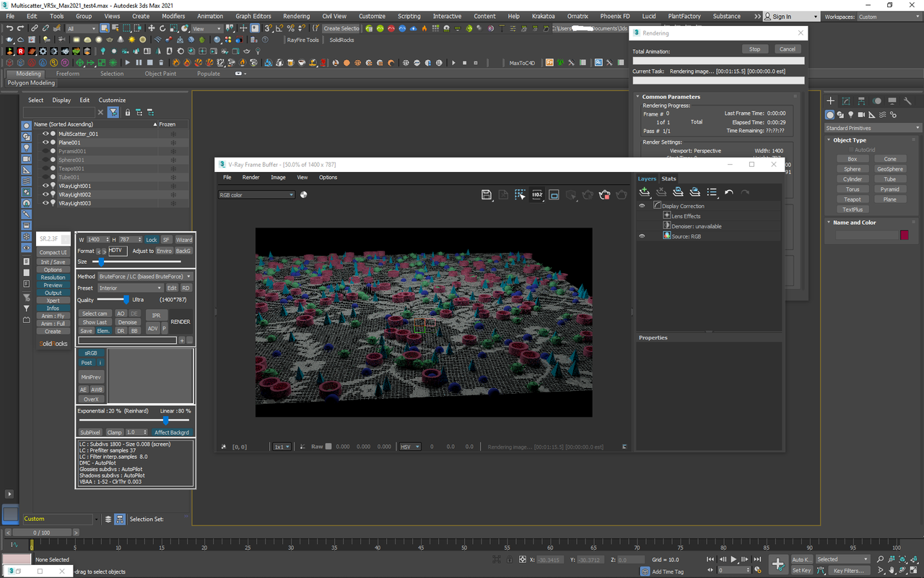This screenshot has height=578, width=924.
Task: Go to end of animation
Action: click(758, 559)
